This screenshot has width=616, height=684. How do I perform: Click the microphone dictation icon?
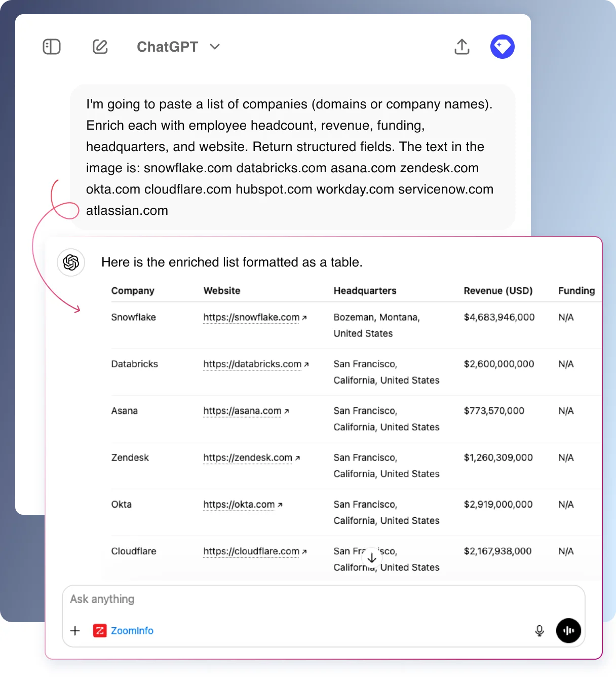pyautogui.click(x=540, y=631)
